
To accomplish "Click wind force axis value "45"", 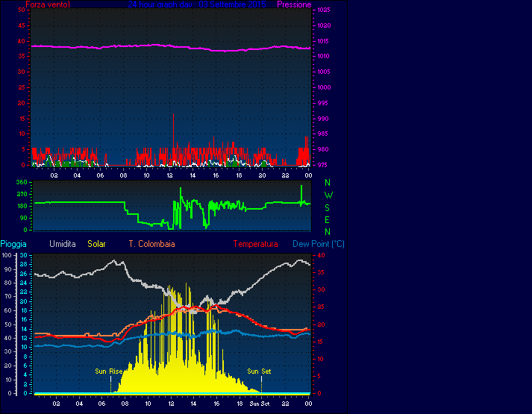I will pos(22,25).
